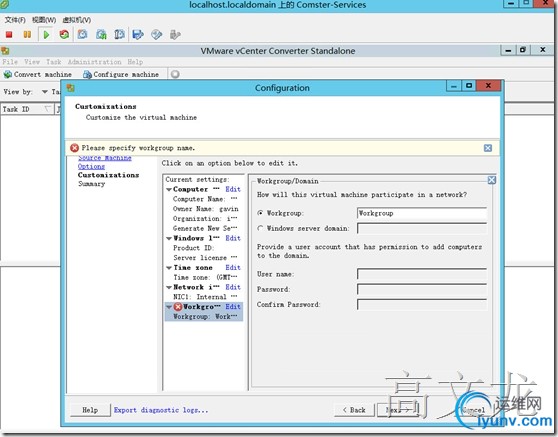Open the 文件(F) menu
558x437 pixels.
point(15,20)
